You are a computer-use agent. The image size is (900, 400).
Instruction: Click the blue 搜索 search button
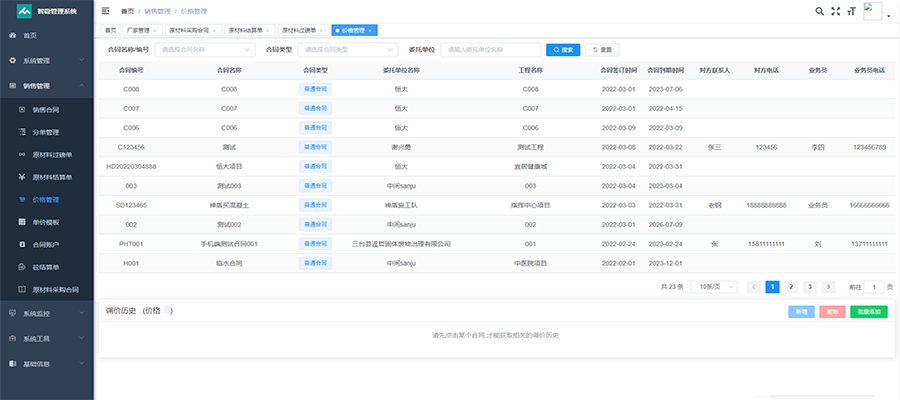click(563, 50)
